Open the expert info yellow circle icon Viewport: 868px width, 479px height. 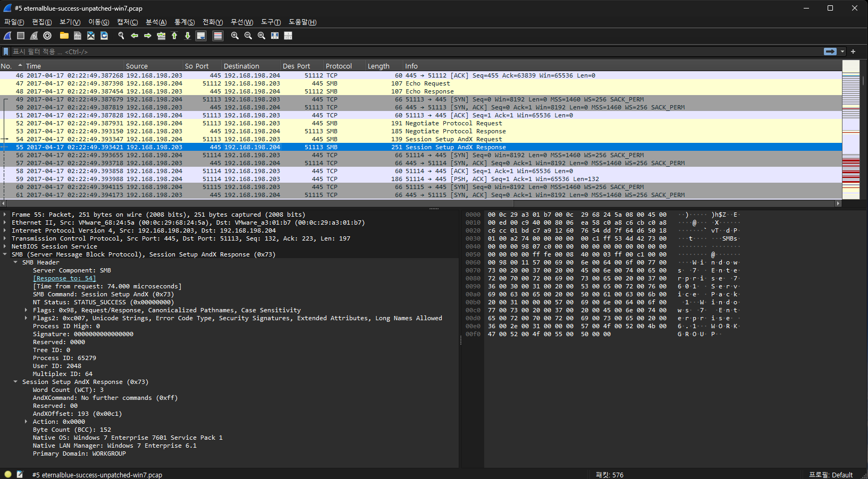point(8,474)
